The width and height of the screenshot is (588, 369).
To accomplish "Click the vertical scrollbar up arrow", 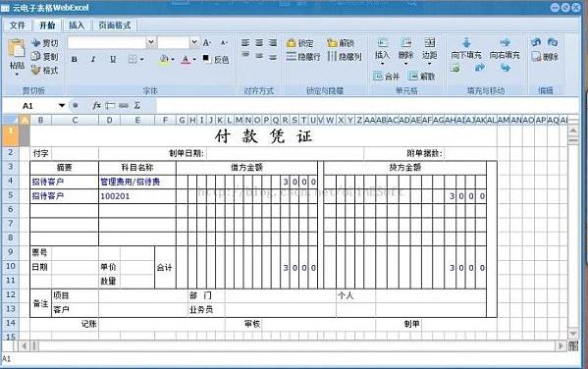I will point(573,131).
